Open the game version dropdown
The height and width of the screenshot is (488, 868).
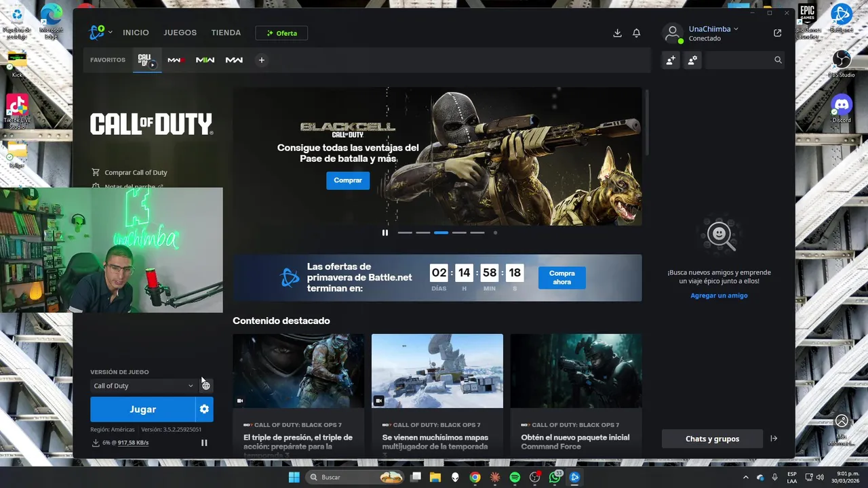click(143, 386)
